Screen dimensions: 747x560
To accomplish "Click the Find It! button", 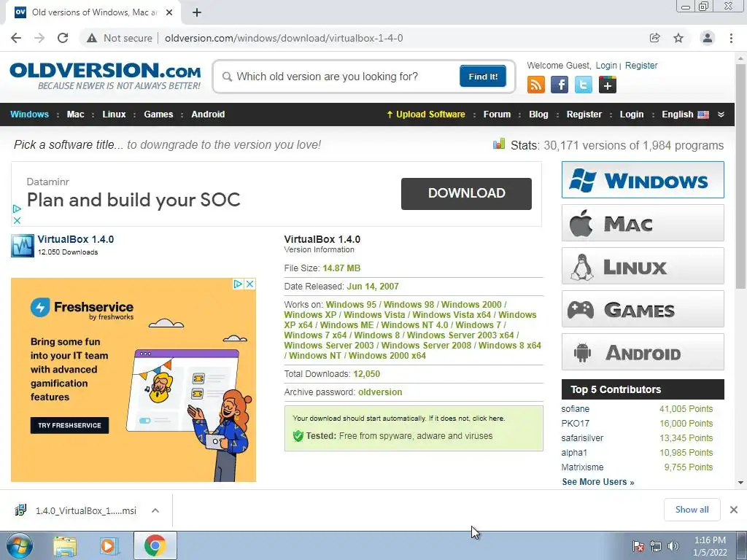I will click(483, 76).
